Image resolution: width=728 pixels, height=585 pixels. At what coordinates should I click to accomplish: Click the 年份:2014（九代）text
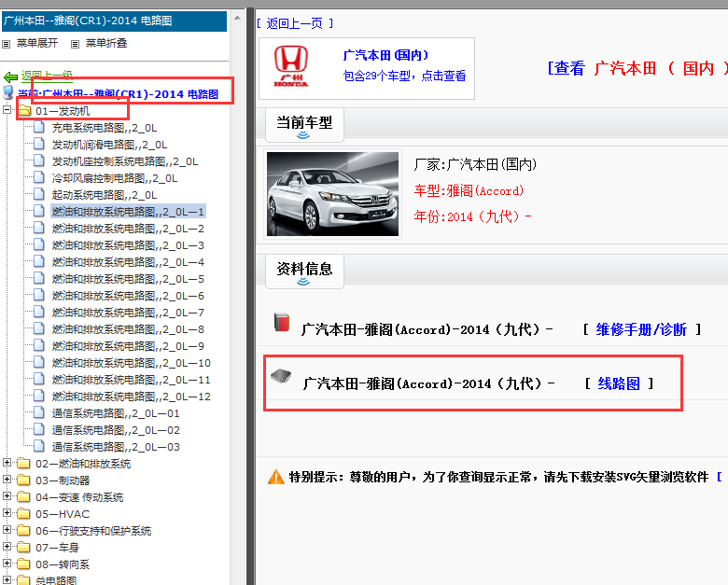(472, 216)
